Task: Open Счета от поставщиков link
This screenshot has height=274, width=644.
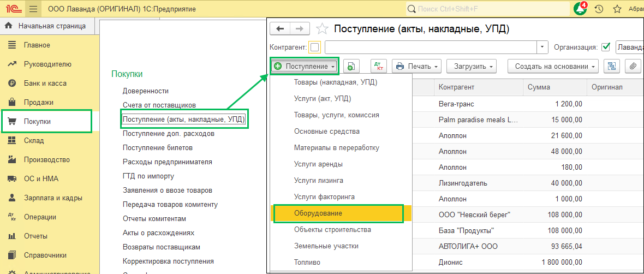Action: (159, 105)
